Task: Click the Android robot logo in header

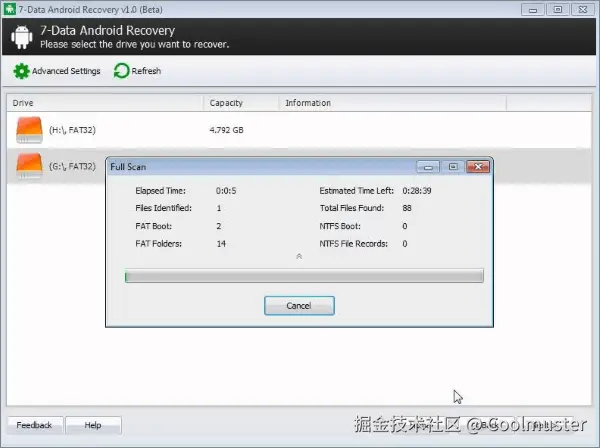Action: 22,37
